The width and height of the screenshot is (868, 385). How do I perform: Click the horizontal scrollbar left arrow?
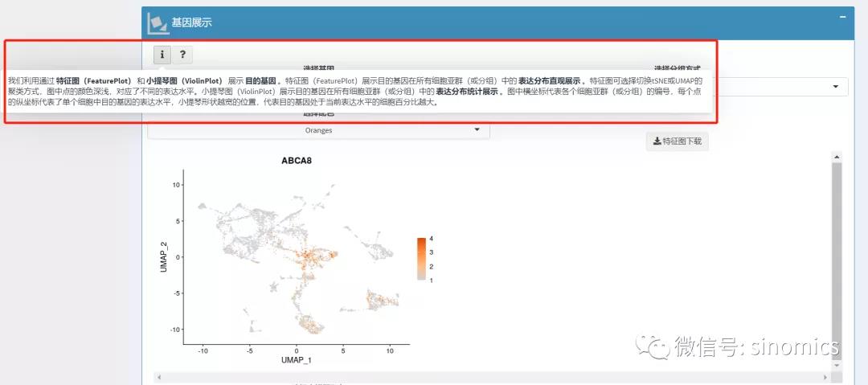(159, 376)
